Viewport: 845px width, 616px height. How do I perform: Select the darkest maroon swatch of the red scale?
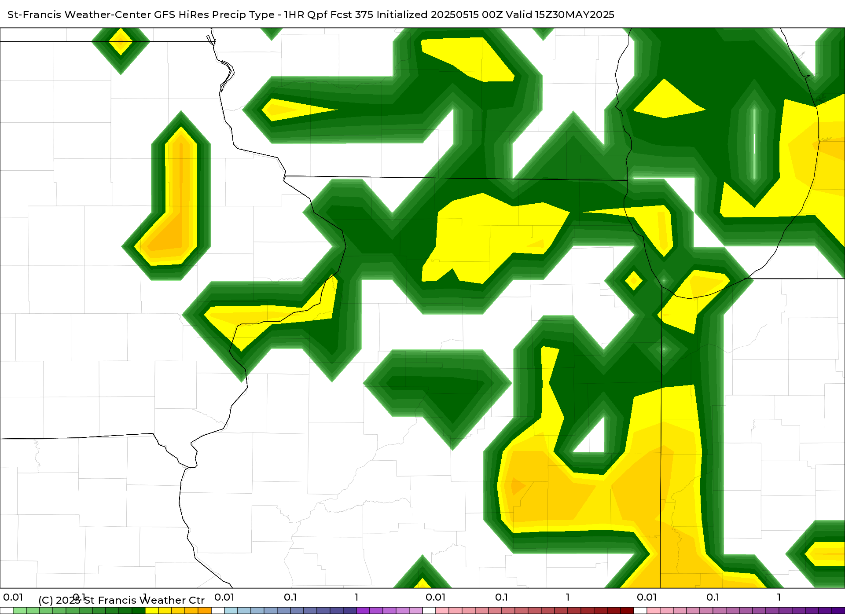click(627, 611)
